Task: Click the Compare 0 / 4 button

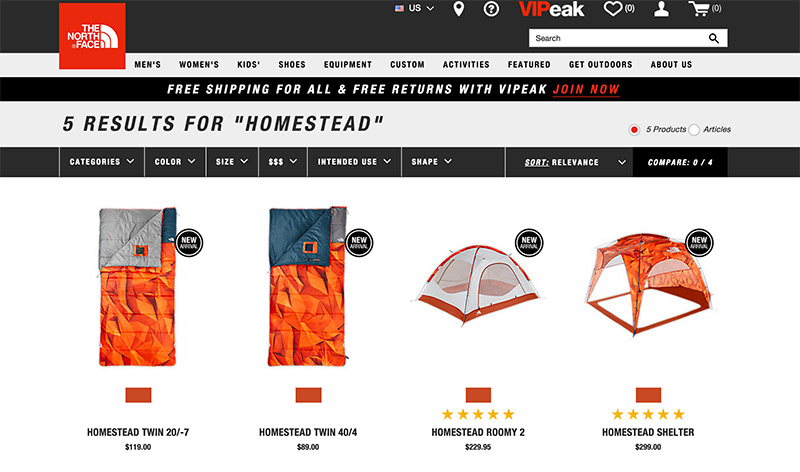Action: (x=680, y=162)
